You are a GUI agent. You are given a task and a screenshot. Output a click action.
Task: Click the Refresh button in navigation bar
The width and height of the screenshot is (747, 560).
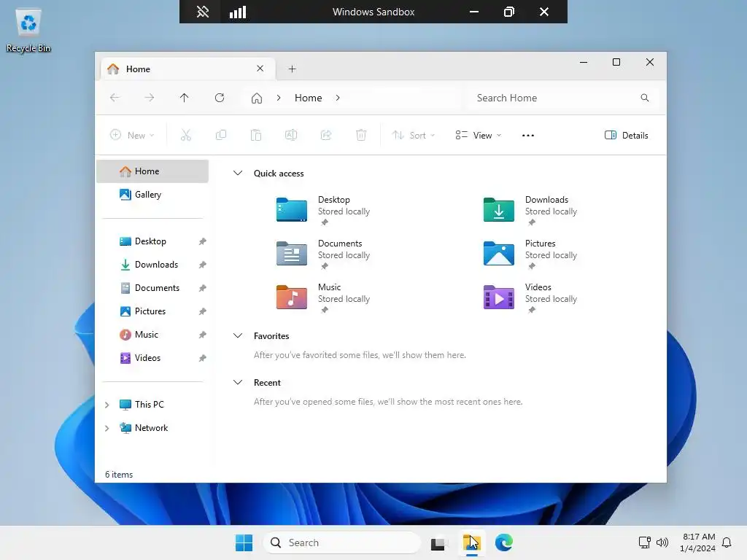(219, 98)
